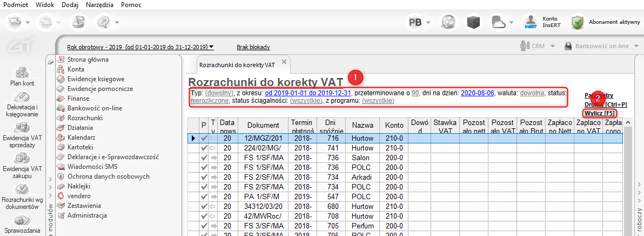Screen dimensions: 644x236
Task: Sort by Dokument column header
Action: pos(263,126)
